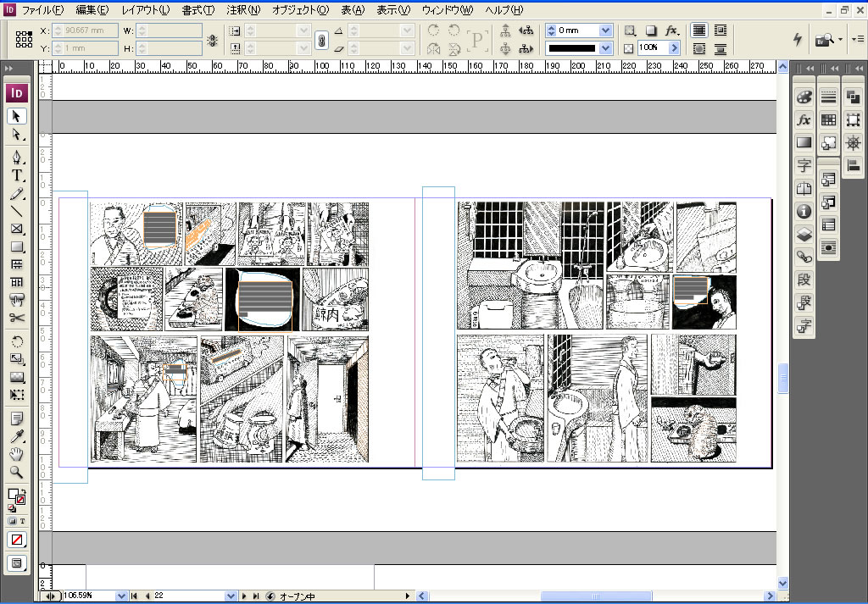Open stroke weight dropdown showing 0 mm
The height and width of the screenshot is (604, 868).
(x=605, y=30)
